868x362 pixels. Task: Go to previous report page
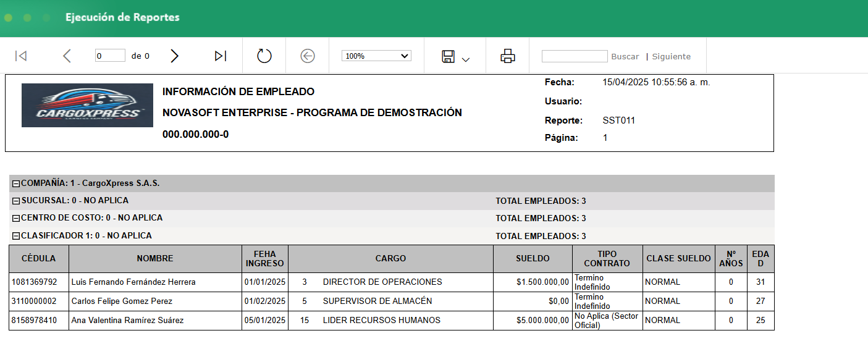pyautogui.click(x=67, y=56)
